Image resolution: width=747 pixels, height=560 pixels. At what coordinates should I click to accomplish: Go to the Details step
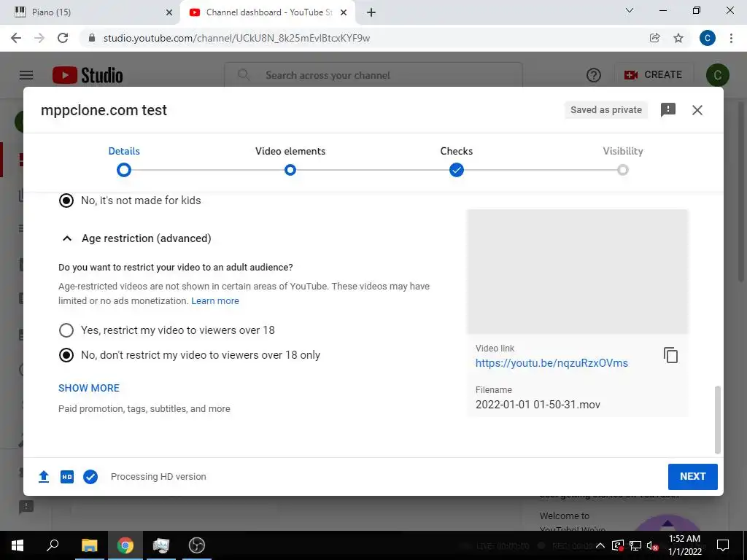coord(124,151)
